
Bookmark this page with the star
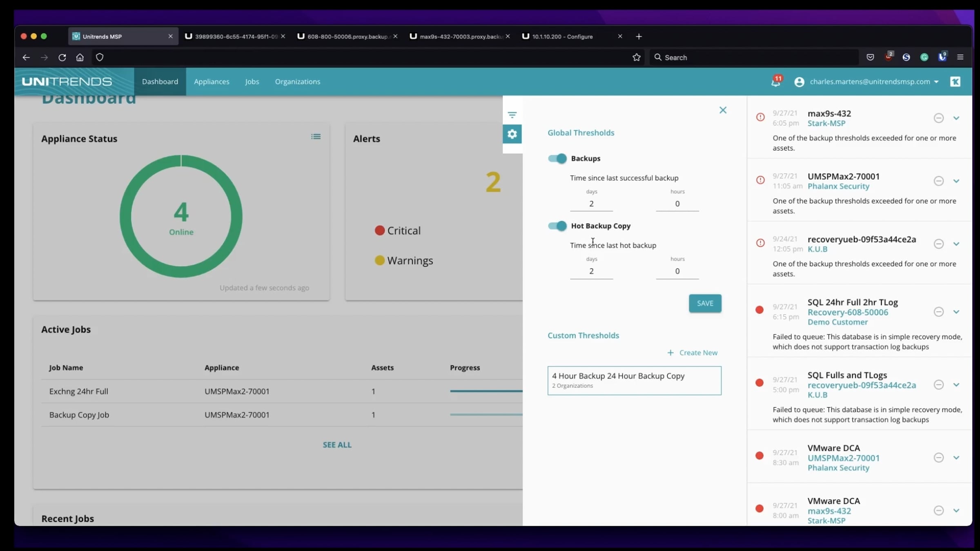pyautogui.click(x=636, y=58)
